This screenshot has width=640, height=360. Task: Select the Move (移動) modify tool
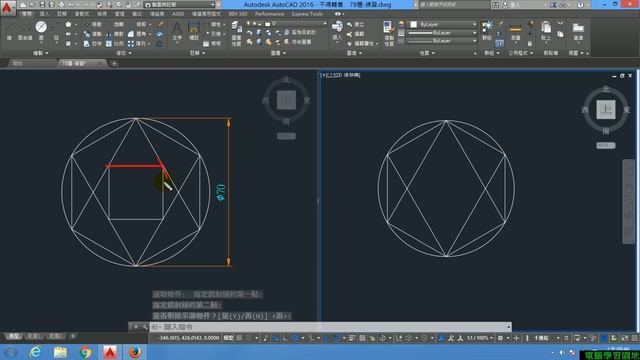point(94,24)
